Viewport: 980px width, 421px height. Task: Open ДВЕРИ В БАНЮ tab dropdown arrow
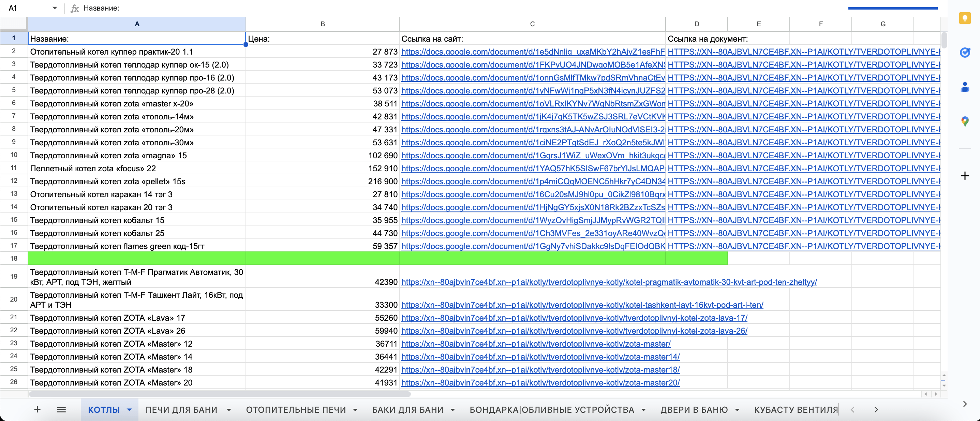pyautogui.click(x=737, y=410)
